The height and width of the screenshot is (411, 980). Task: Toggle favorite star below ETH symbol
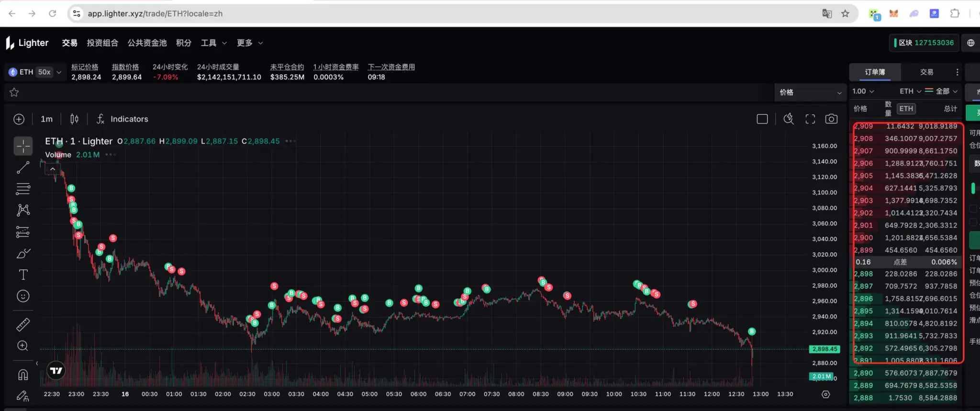[14, 92]
